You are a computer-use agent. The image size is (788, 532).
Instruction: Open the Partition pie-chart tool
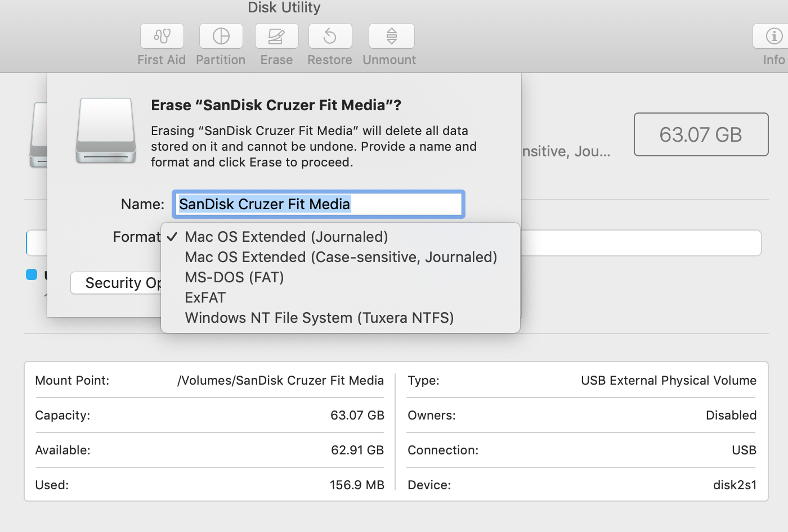coord(221,37)
